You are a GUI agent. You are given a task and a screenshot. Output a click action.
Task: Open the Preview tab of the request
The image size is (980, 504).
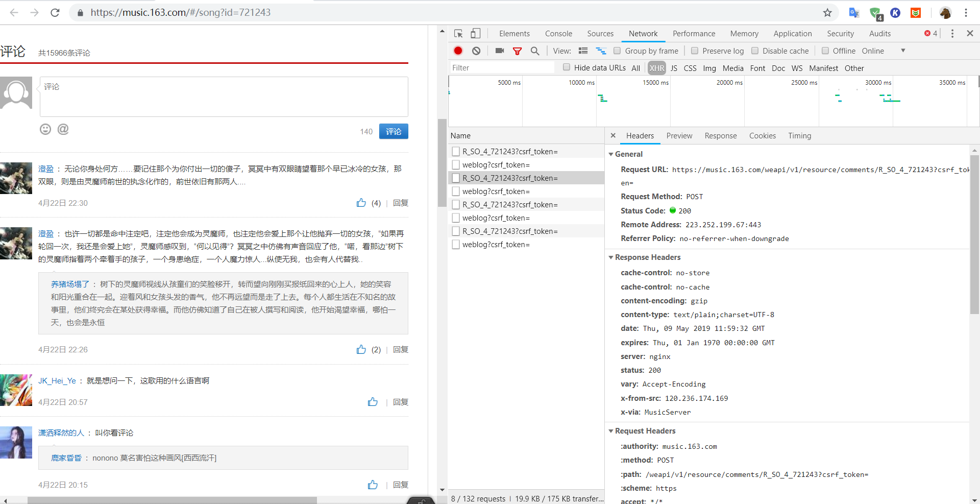coord(679,136)
